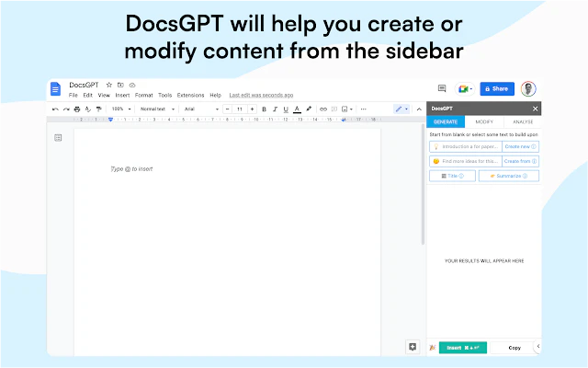588x368 pixels.
Task: Open the View menu
Action: [104, 96]
